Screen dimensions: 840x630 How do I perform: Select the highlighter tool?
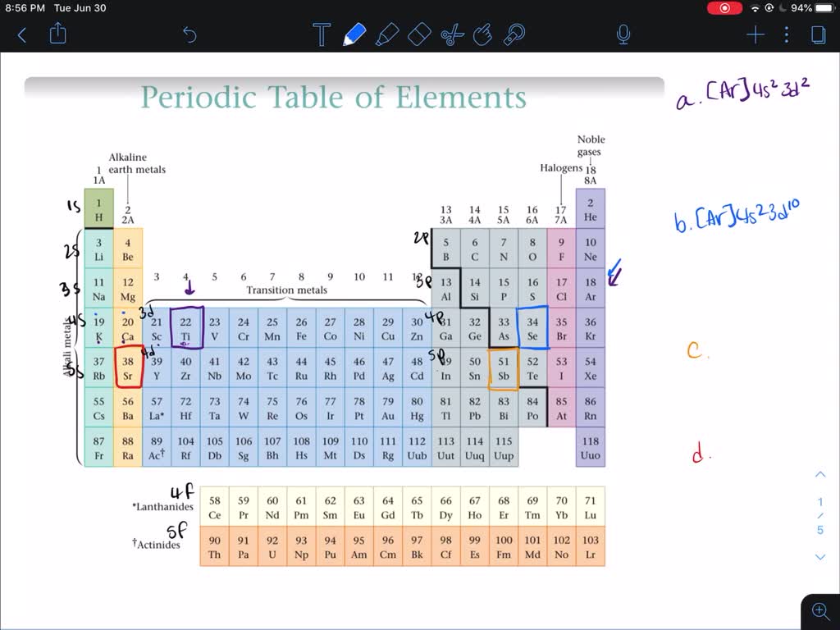(x=387, y=34)
